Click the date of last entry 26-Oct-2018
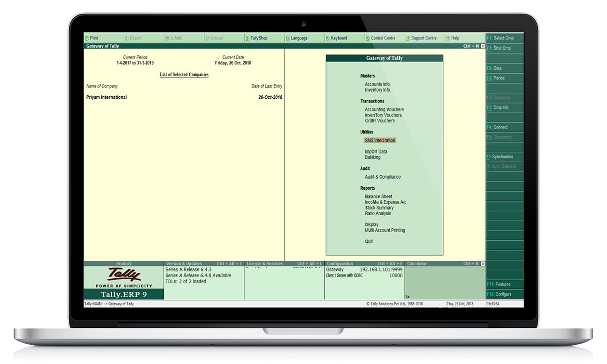The width and height of the screenshot is (607, 364). [270, 97]
